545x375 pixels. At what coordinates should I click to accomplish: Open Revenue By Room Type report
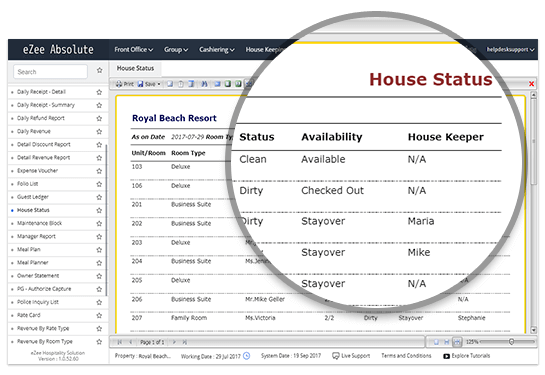pos(45,341)
